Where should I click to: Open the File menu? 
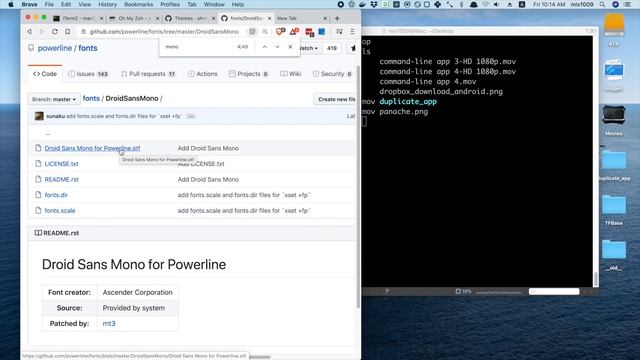(x=49, y=4)
